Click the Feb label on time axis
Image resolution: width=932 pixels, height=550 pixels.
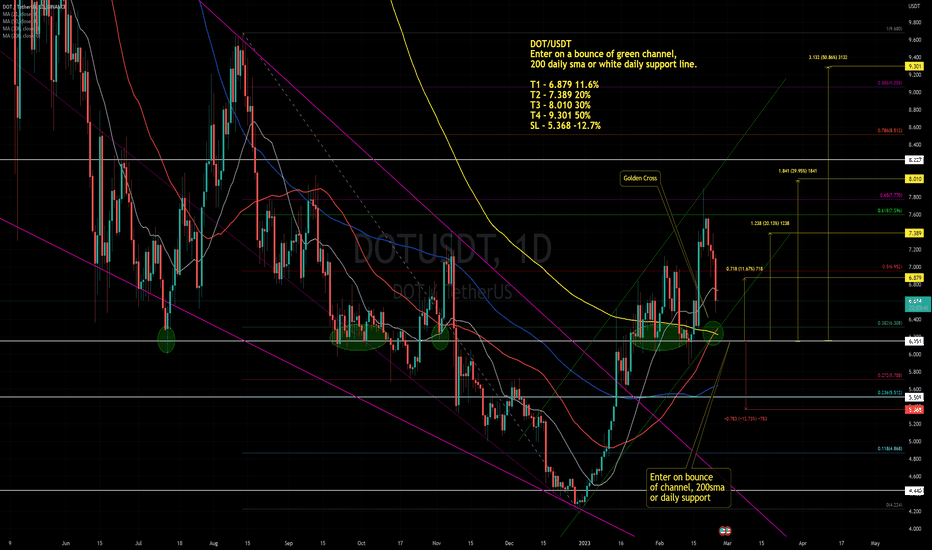659,543
